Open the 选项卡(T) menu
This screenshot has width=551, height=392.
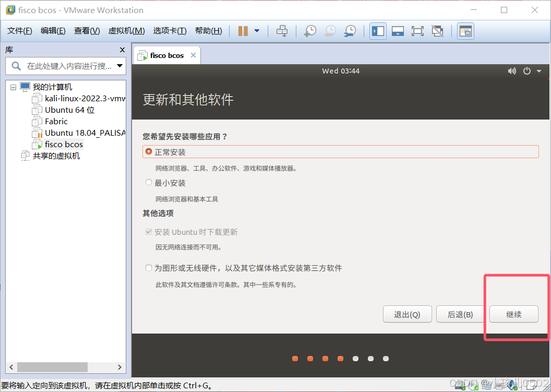pos(170,31)
